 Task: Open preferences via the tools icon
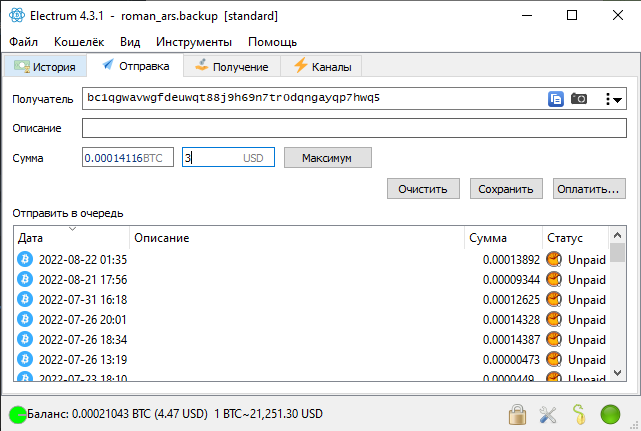click(548, 413)
